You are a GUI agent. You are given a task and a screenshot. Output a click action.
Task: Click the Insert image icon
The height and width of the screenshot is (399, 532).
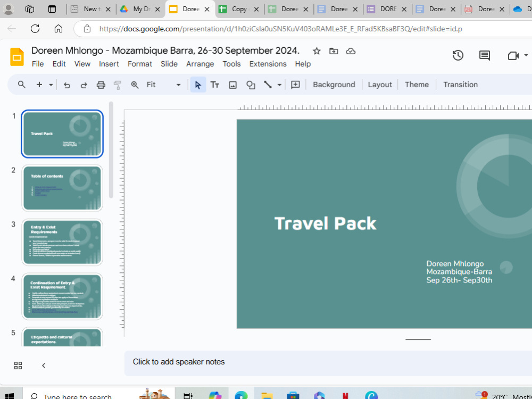pos(232,85)
